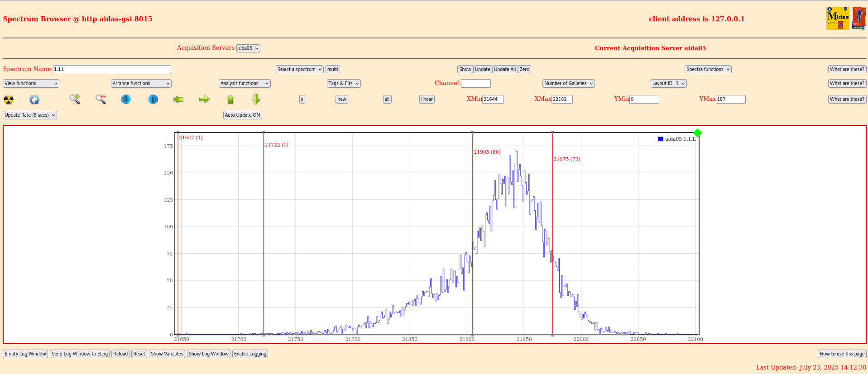Click the Spectrum Name input field

[112, 69]
